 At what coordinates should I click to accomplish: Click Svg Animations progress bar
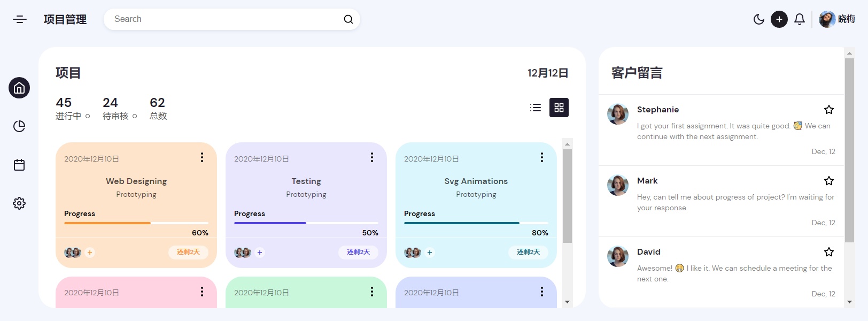[x=476, y=223]
